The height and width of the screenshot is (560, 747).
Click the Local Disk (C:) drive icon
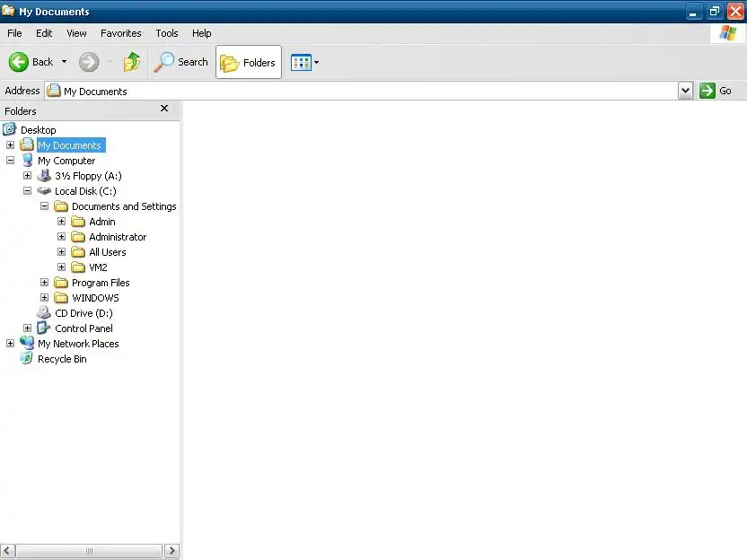(44, 191)
